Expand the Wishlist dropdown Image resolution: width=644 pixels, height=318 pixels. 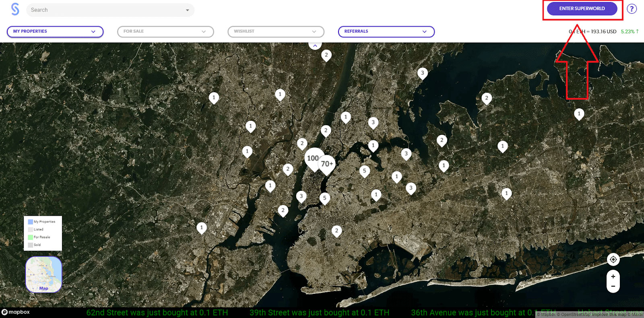point(276,31)
